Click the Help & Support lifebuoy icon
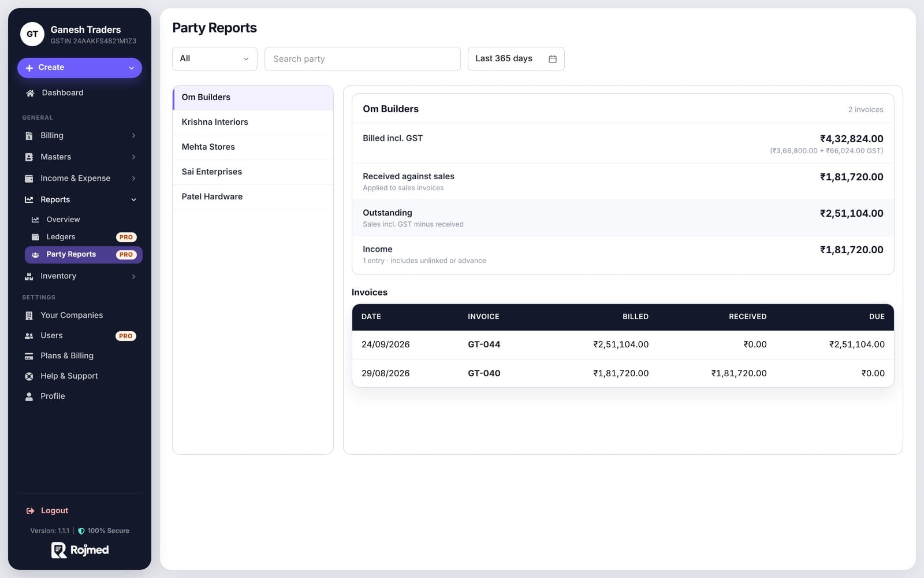924x578 pixels. pos(29,376)
